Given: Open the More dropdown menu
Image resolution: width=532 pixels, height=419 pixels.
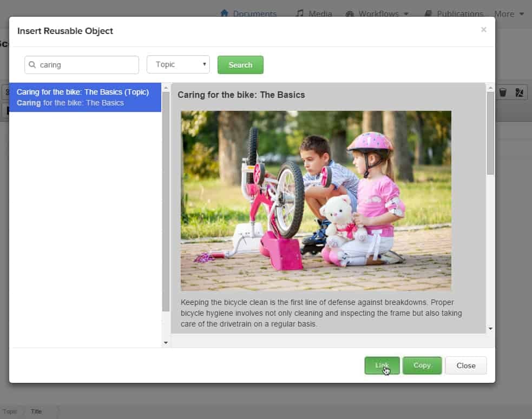Looking at the screenshot, I should tap(509, 14).
